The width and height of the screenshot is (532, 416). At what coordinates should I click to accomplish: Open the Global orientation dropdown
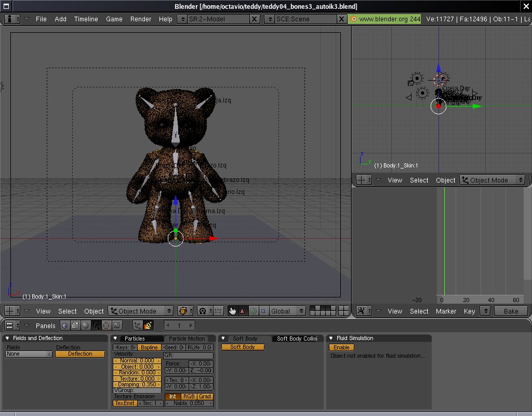pyautogui.click(x=287, y=311)
